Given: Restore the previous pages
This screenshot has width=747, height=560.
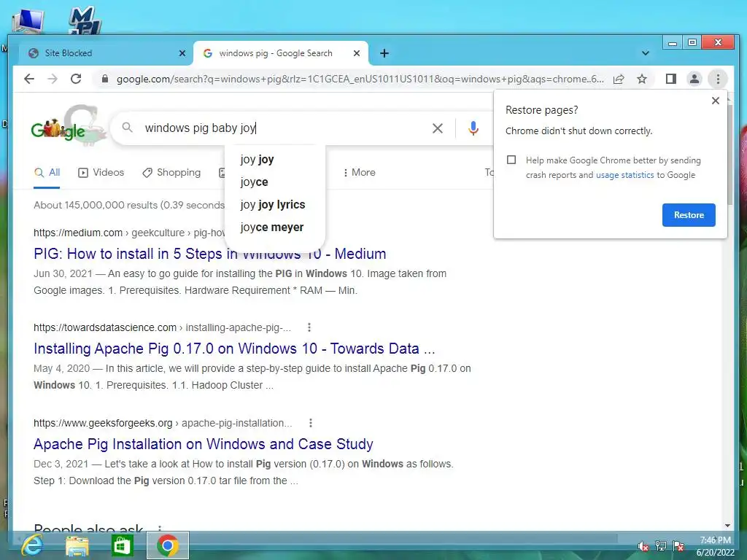Looking at the screenshot, I should pos(689,215).
